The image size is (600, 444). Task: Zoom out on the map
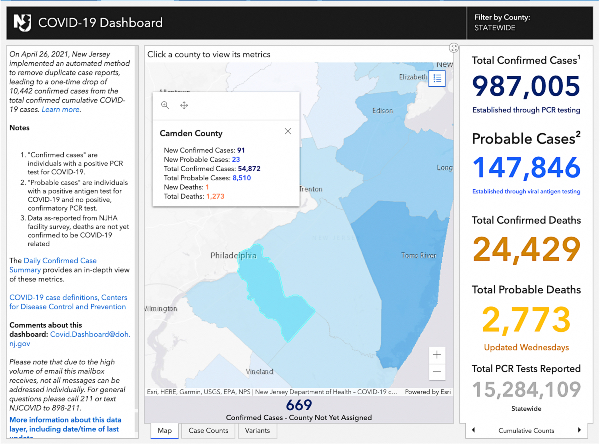click(436, 372)
